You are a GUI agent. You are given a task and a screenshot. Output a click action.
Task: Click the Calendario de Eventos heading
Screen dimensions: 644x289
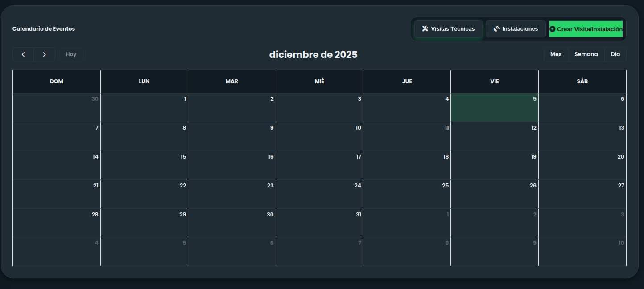(x=44, y=28)
